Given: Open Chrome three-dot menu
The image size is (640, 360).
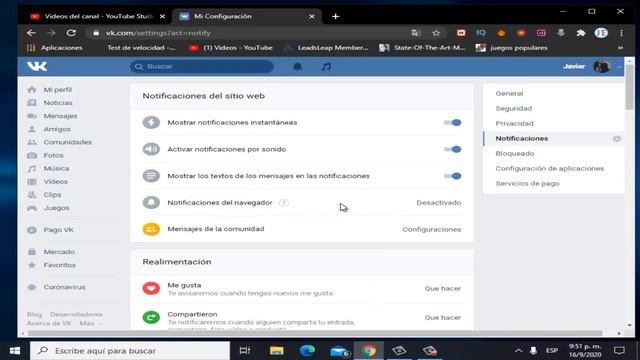Looking at the screenshot, I should [621, 33].
